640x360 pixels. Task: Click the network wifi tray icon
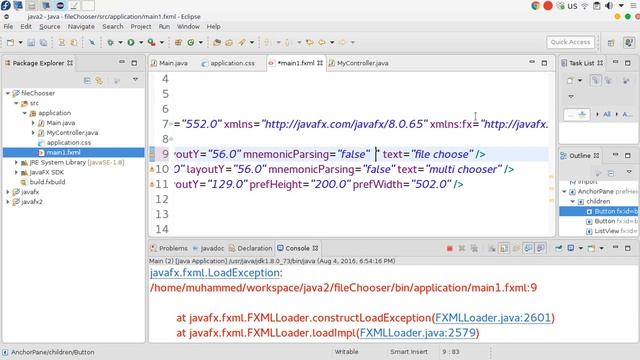584,6
